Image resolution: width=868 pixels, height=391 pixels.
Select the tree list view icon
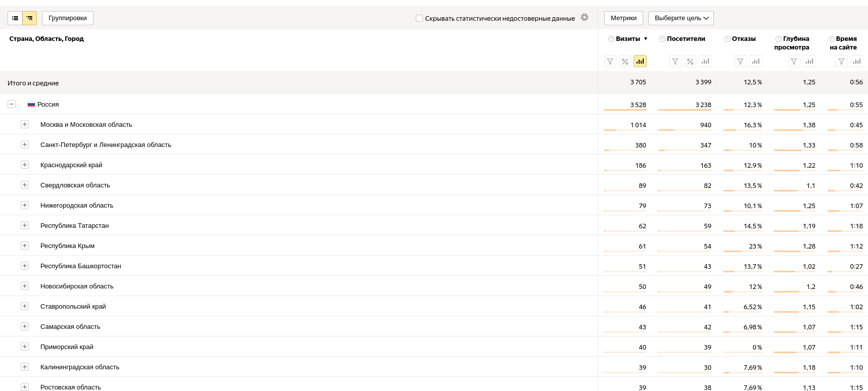coord(30,18)
